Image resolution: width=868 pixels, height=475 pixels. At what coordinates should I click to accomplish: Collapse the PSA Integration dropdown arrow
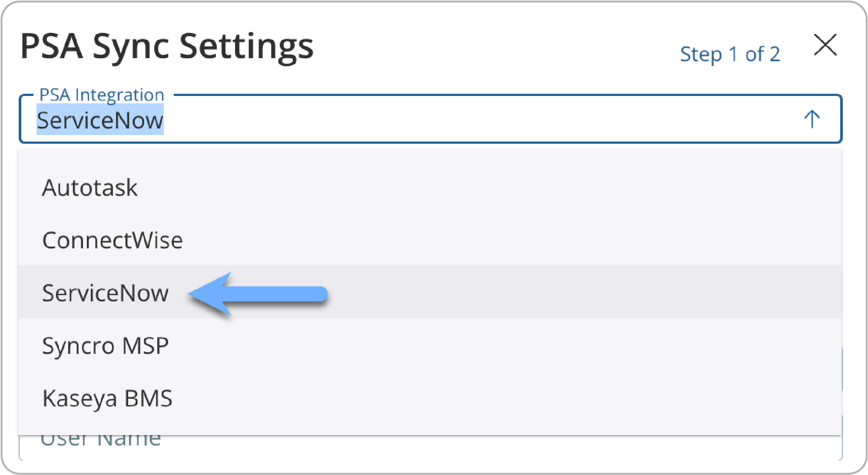(x=812, y=119)
